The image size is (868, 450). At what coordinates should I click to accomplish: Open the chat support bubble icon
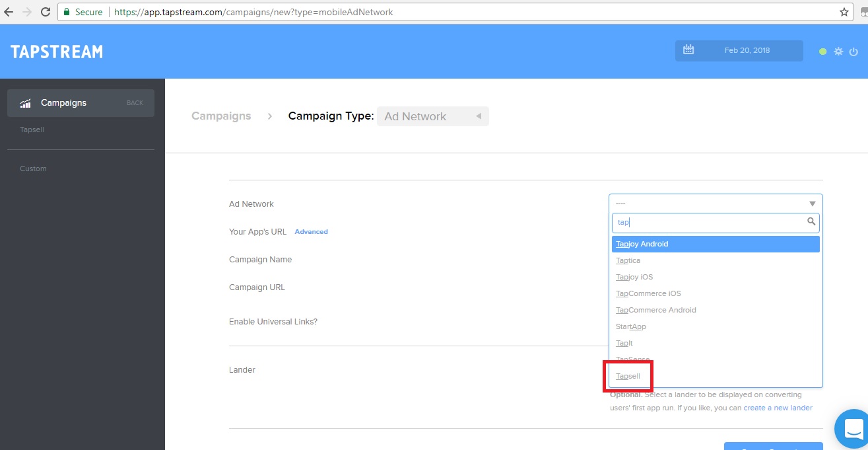853,428
